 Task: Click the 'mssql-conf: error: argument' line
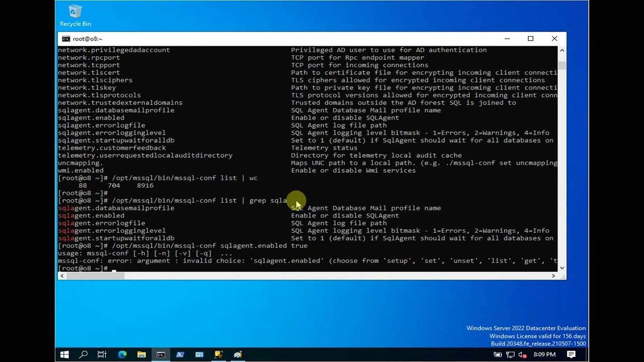[x=307, y=261]
